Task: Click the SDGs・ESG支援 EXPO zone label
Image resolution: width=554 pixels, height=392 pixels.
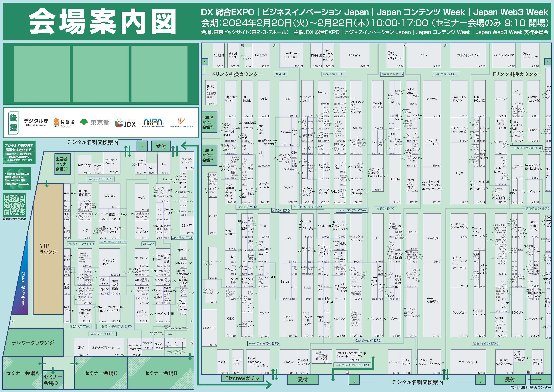Action: click(308, 207)
